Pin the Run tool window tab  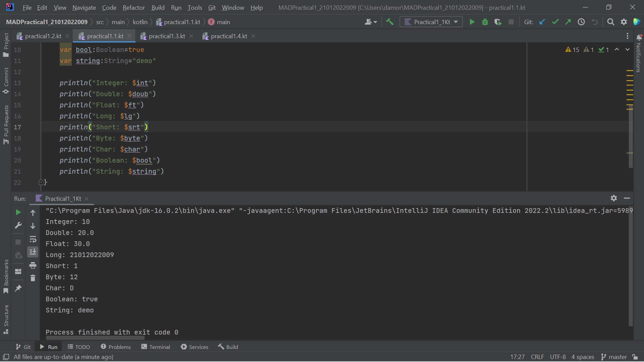tap(18, 288)
